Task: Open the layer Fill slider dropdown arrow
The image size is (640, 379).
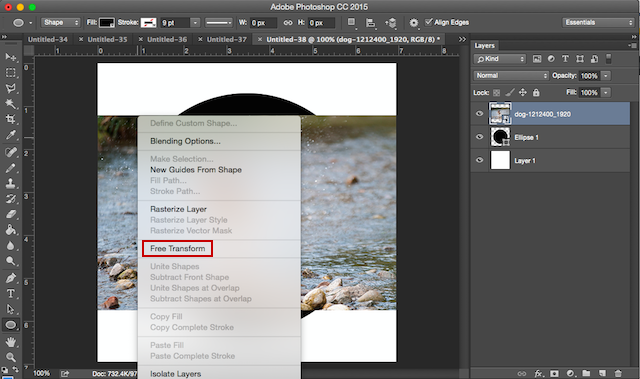Action: point(606,93)
